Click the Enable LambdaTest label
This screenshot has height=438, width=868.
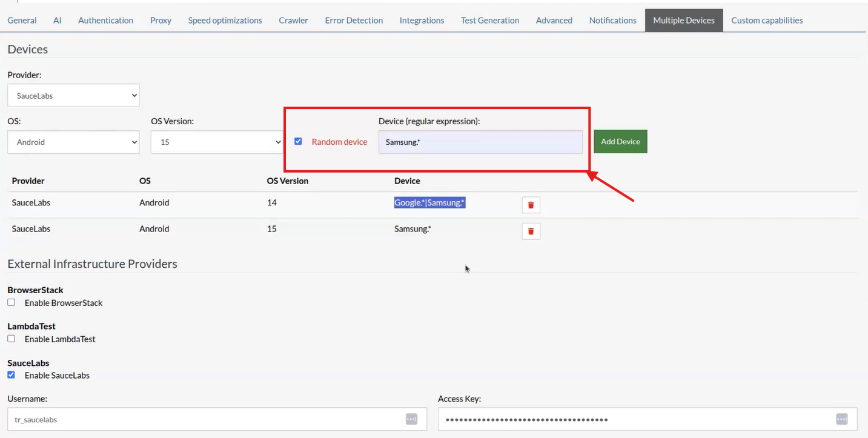pyautogui.click(x=60, y=339)
